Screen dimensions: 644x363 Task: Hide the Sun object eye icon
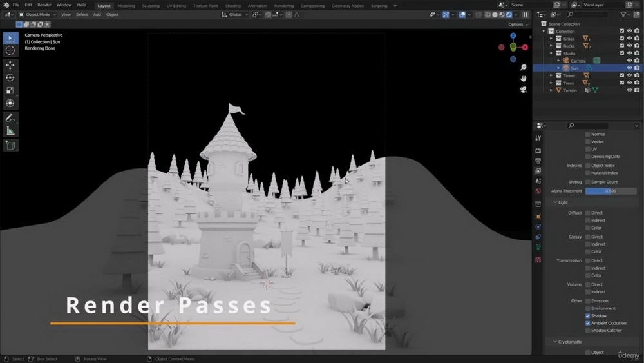[x=629, y=68]
